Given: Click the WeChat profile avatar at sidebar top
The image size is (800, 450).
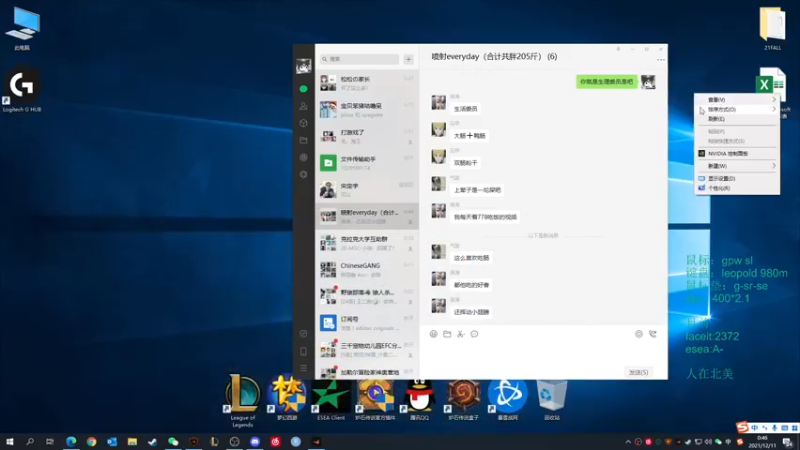Looking at the screenshot, I should point(304,66).
